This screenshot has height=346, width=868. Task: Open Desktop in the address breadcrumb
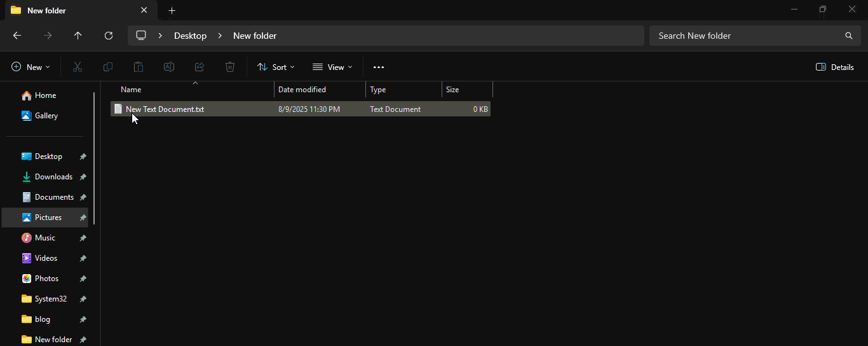(190, 36)
